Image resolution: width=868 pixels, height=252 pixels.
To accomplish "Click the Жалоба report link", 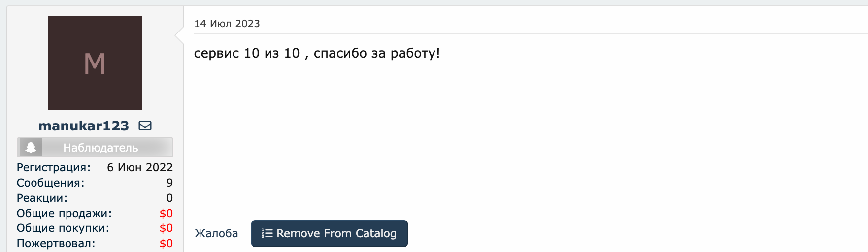I will (216, 233).
